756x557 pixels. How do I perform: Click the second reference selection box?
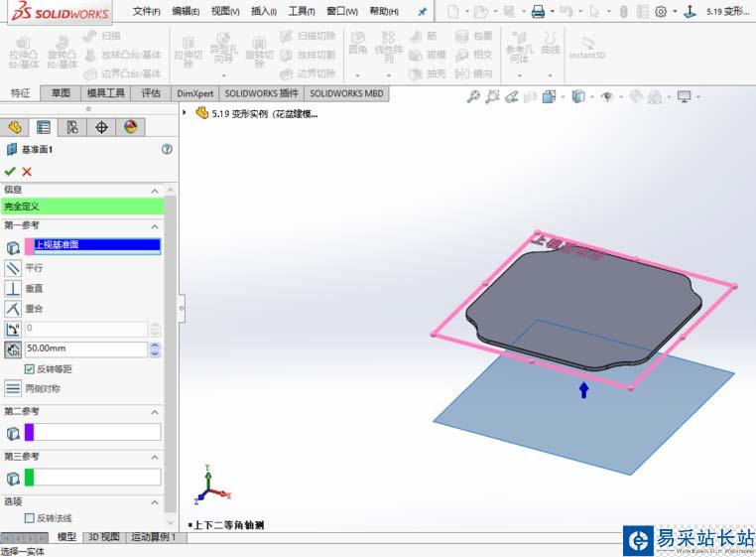(x=97, y=432)
